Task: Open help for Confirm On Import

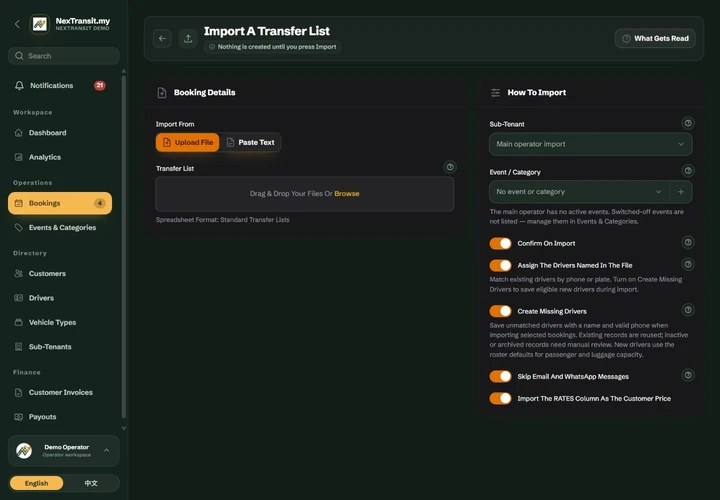Action: 688,242
